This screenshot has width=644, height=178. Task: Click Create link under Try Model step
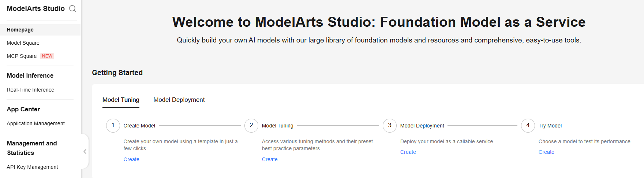546,152
